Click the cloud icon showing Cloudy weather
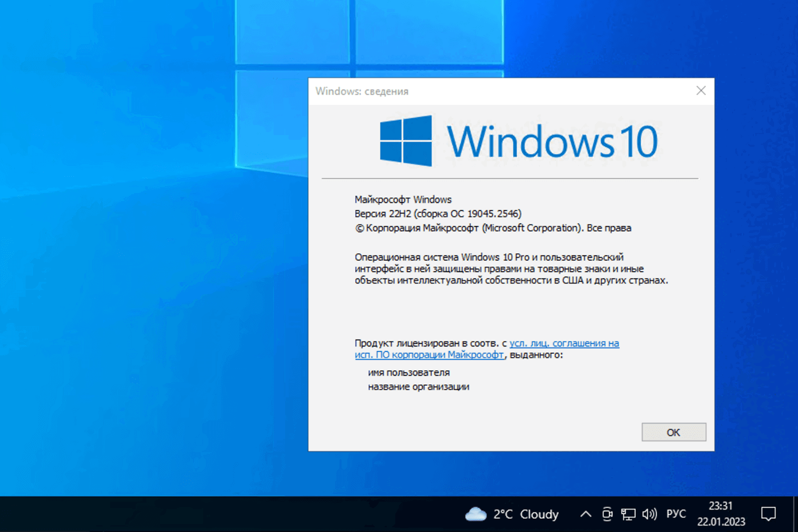Screen dimensions: 798x532 coord(476,514)
